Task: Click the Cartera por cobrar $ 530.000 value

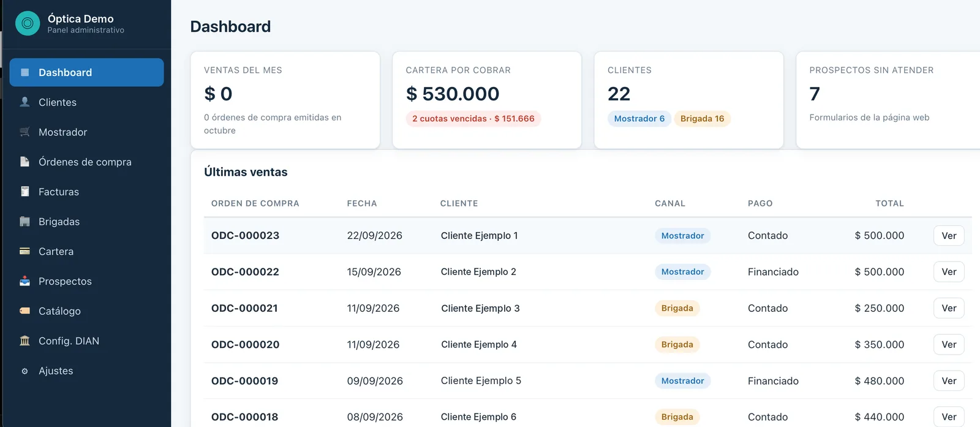Action: pos(453,94)
